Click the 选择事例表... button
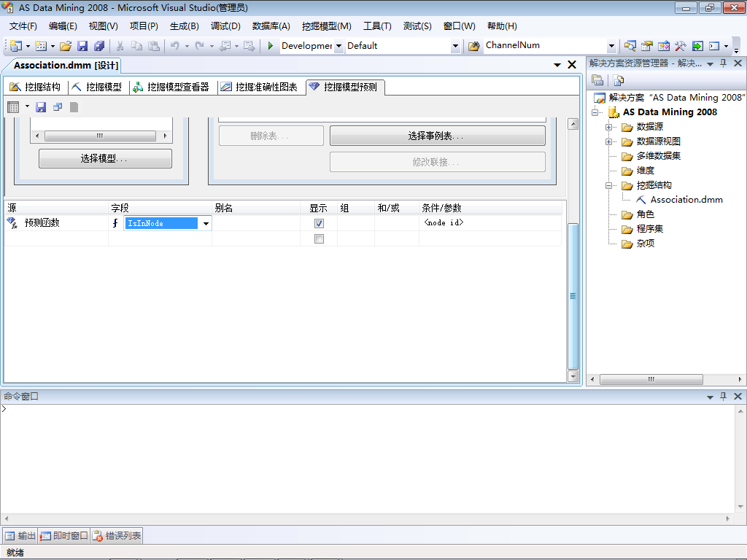This screenshot has width=747, height=560. click(x=438, y=136)
